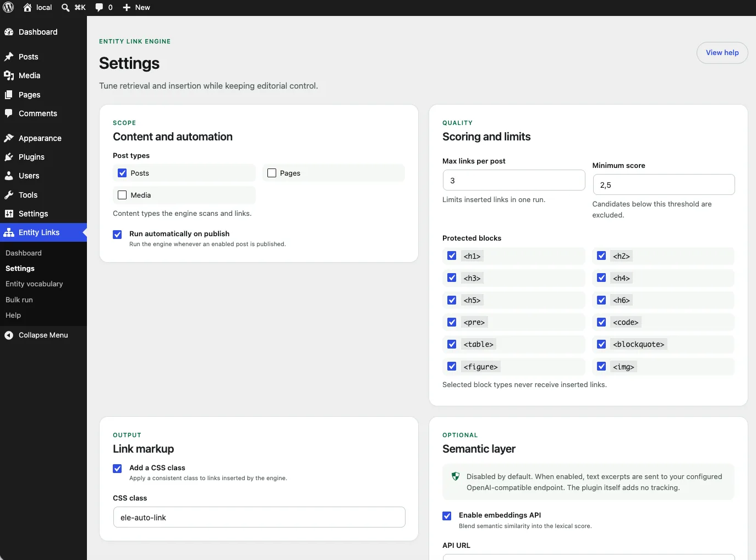Open the Bulk run submenu item
This screenshot has width=756, height=560.
click(x=19, y=300)
